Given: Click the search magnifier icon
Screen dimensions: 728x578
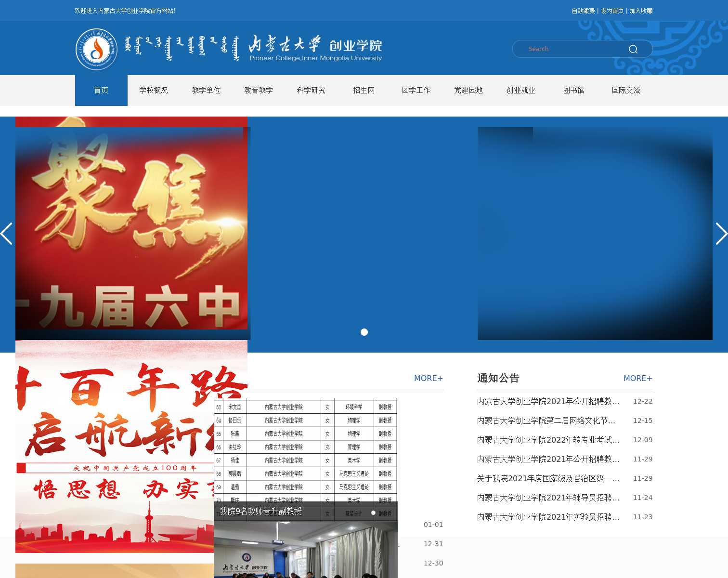Looking at the screenshot, I should click(633, 49).
